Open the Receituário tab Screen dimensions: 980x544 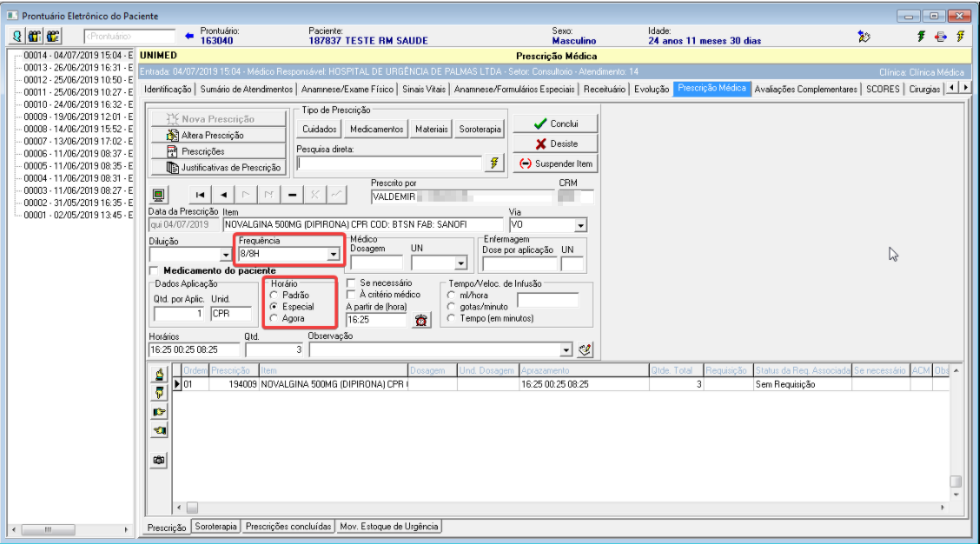tap(604, 90)
